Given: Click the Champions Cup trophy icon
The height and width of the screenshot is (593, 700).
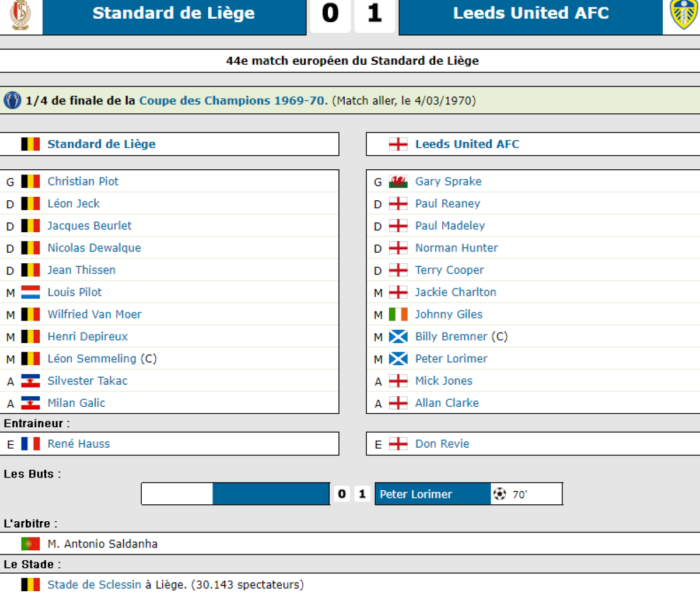Looking at the screenshot, I should click(12, 100).
